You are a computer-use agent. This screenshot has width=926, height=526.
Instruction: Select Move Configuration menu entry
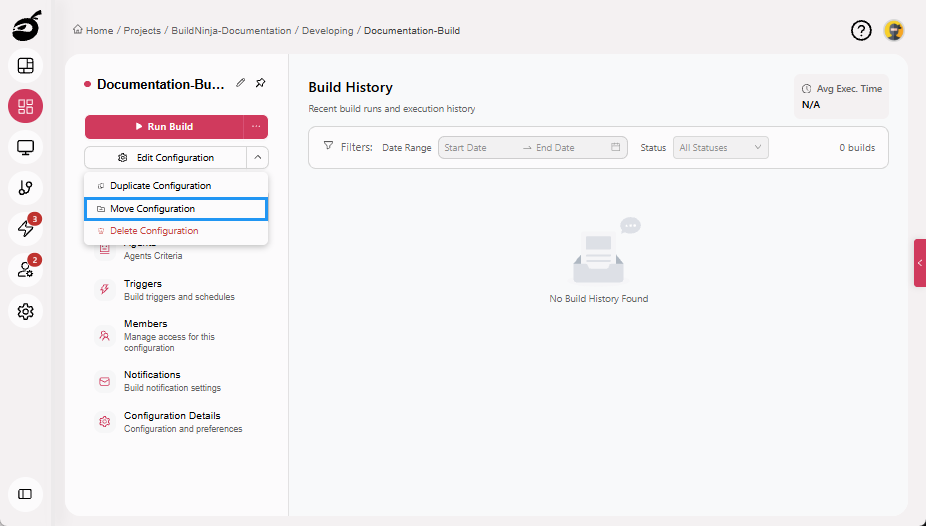coord(176,209)
